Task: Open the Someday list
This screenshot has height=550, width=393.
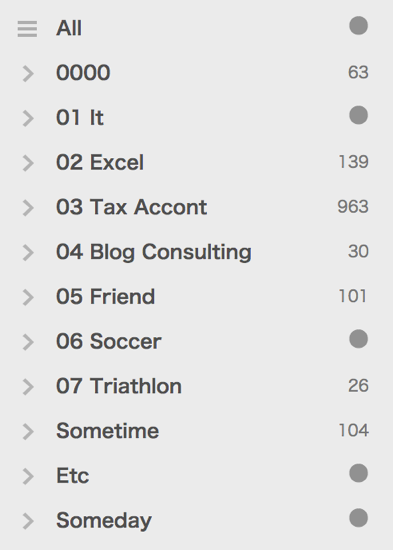Action: pos(104,520)
